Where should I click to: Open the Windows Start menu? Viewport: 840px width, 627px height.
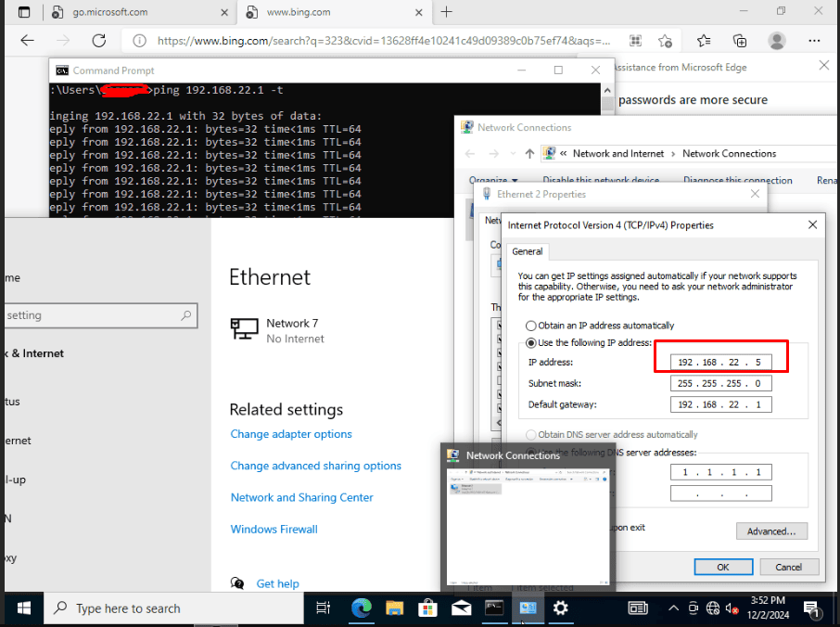[23, 608]
